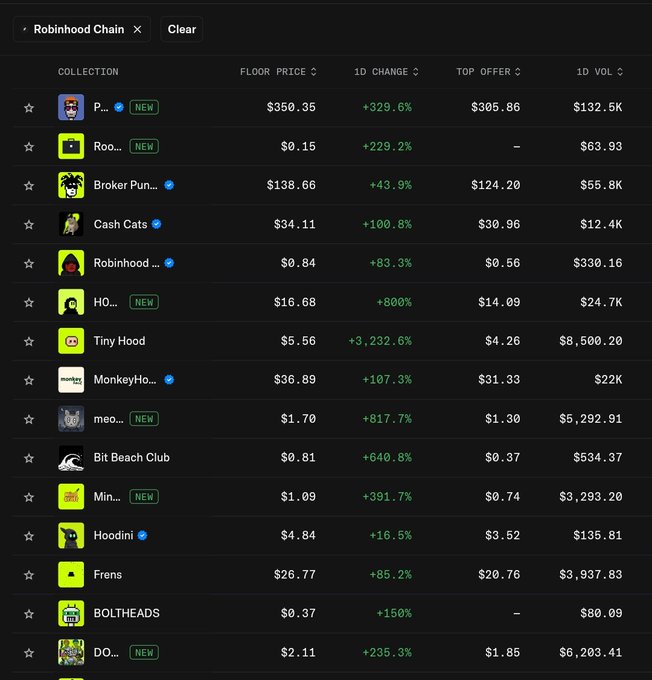The height and width of the screenshot is (680, 652).
Task: Open the Bit Beach Club wave icon
Action: [71, 458]
